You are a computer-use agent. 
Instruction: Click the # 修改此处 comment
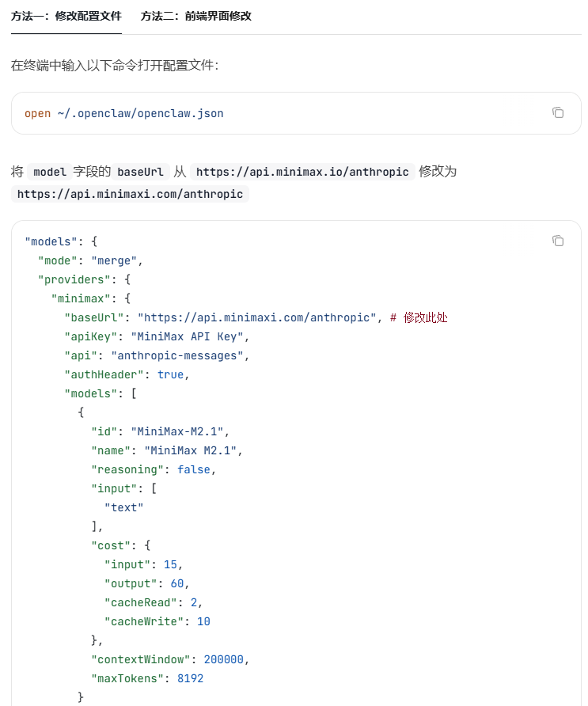tap(419, 317)
